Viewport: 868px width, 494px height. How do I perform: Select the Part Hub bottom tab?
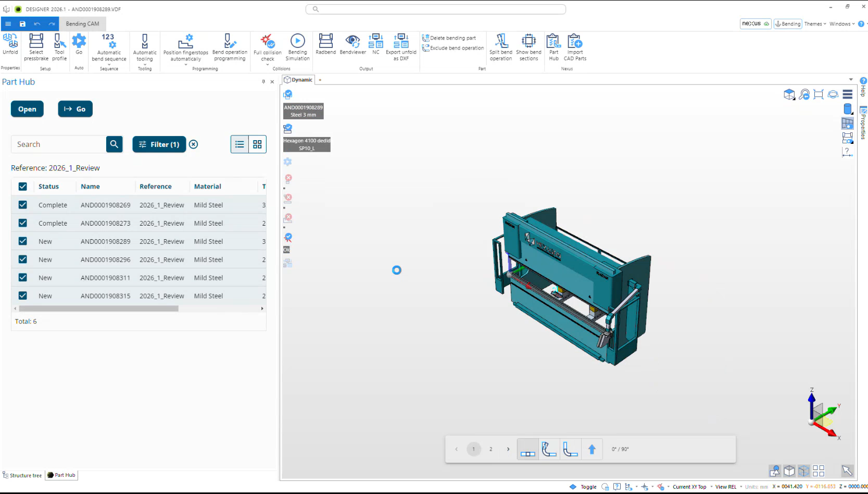pos(61,475)
